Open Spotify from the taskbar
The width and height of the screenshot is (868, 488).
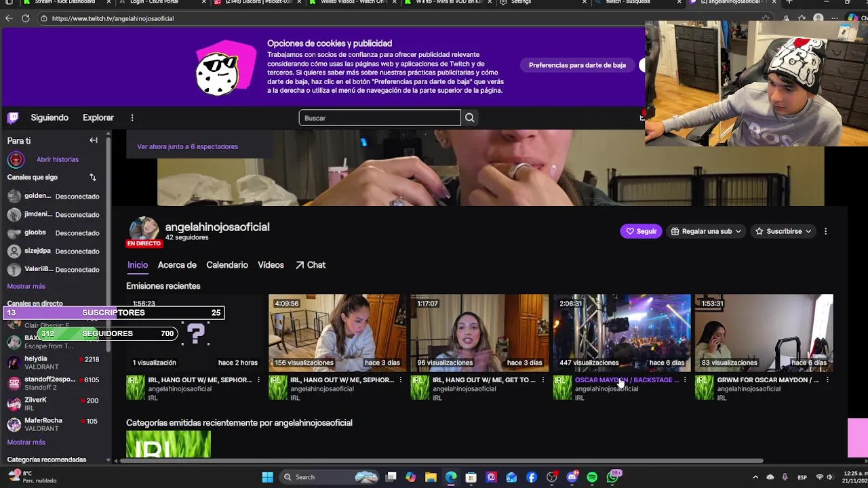click(592, 477)
